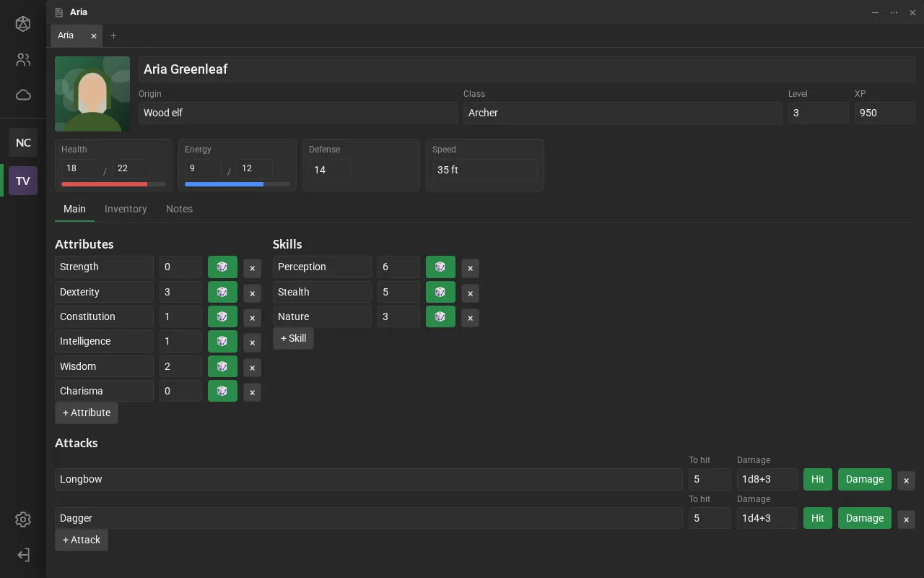
Task: Roll the Stealth skill dice
Action: point(440,292)
